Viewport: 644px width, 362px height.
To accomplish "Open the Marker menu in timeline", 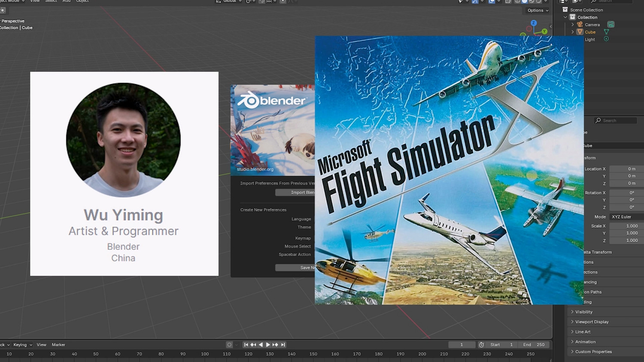I will [x=58, y=345].
